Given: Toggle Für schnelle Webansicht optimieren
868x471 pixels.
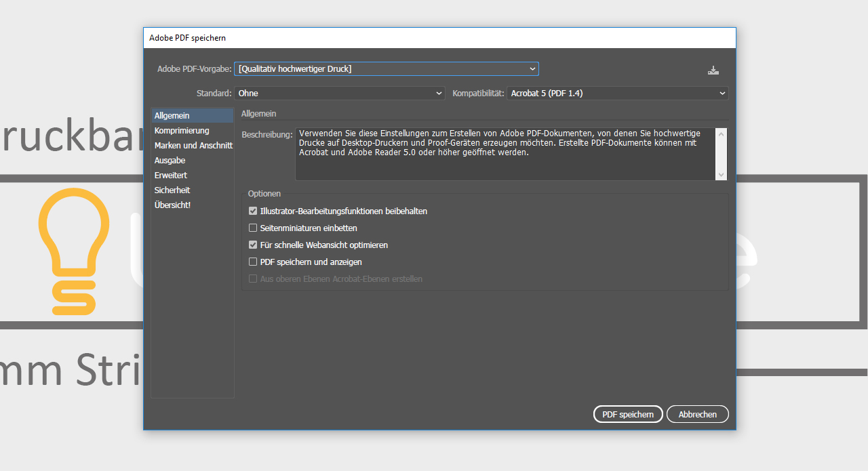Looking at the screenshot, I should pyautogui.click(x=253, y=245).
